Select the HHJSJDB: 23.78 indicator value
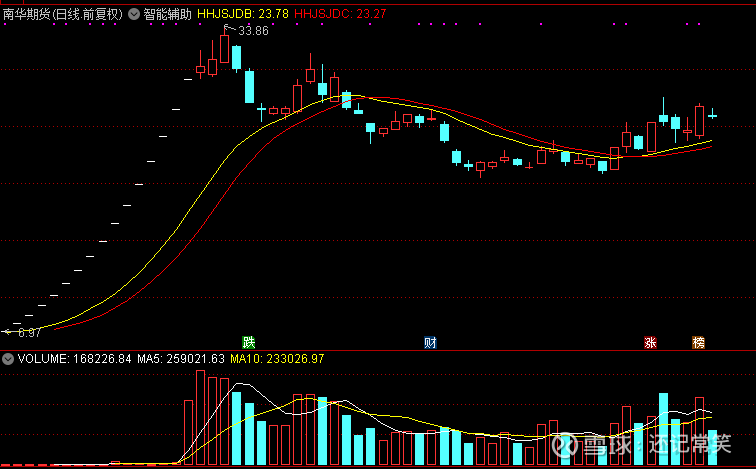 coord(243,14)
